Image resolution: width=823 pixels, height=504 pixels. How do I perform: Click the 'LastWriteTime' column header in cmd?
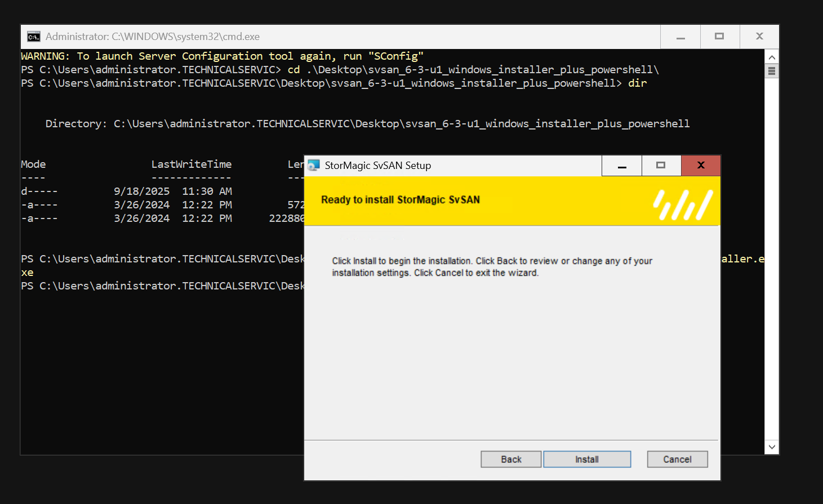pyautogui.click(x=192, y=164)
